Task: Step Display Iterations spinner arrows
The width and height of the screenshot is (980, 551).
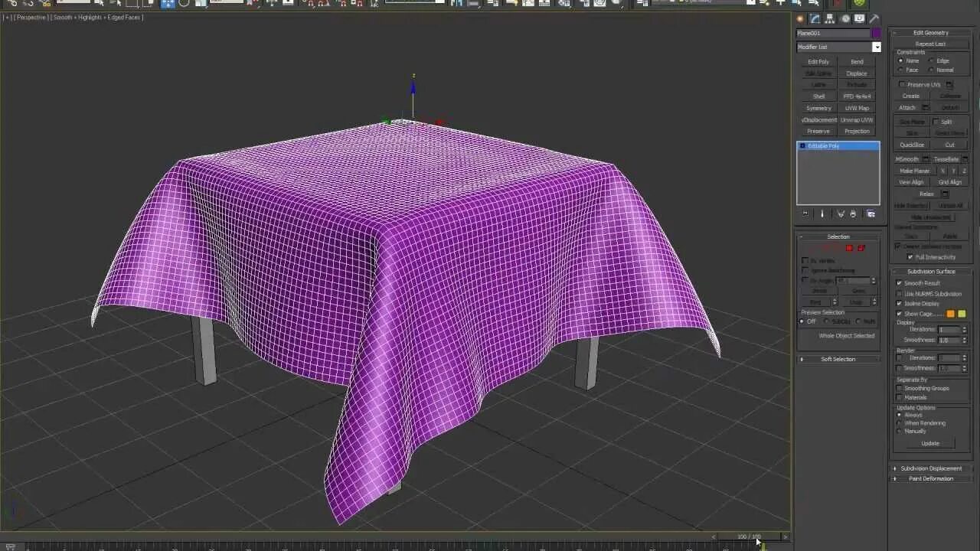Action: pos(964,329)
